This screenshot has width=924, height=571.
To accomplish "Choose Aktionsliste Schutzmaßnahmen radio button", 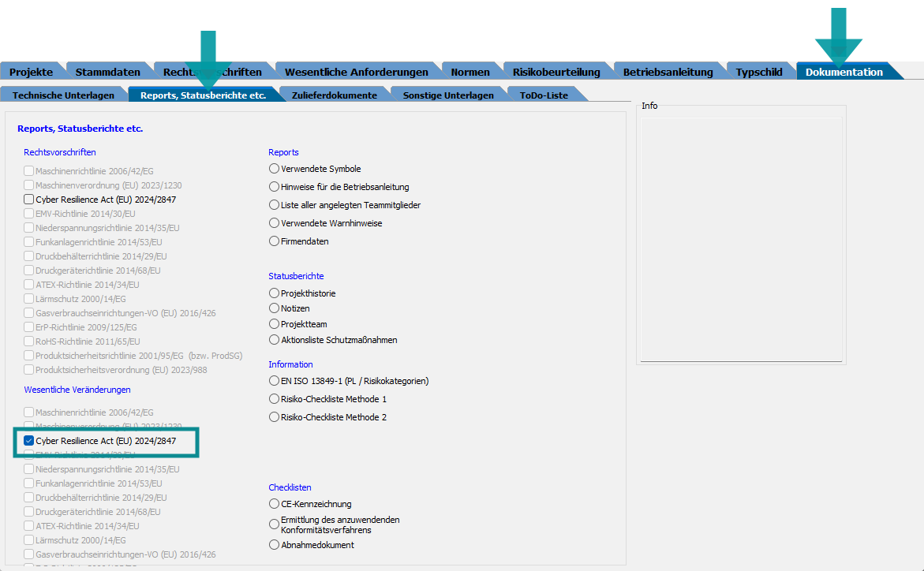I will [275, 340].
